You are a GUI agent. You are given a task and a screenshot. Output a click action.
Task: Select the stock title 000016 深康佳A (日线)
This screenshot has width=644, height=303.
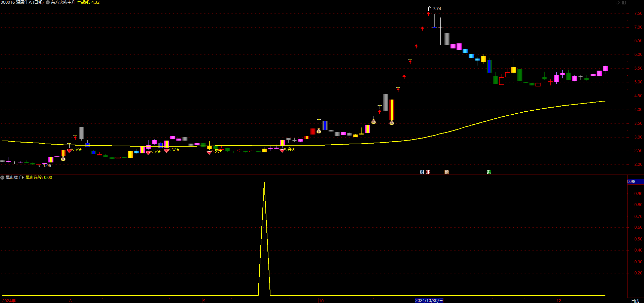(x=22, y=2)
